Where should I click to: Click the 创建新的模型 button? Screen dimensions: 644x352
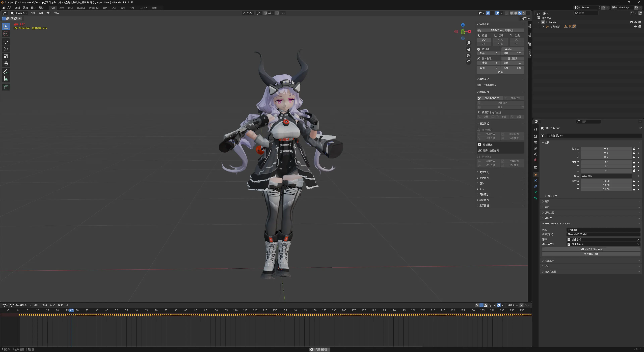coord(490,98)
